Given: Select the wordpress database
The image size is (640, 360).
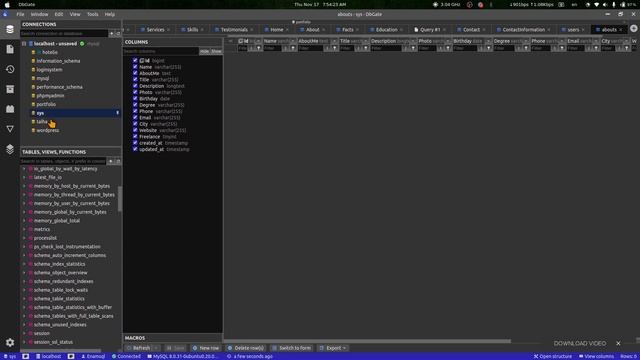Looking at the screenshot, I should coord(48,131).
